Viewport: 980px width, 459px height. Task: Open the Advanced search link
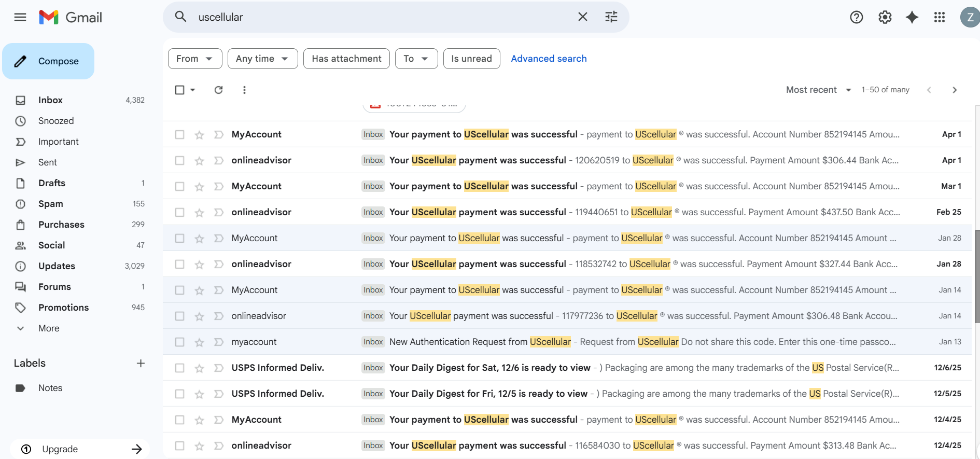tap(549, 59)
